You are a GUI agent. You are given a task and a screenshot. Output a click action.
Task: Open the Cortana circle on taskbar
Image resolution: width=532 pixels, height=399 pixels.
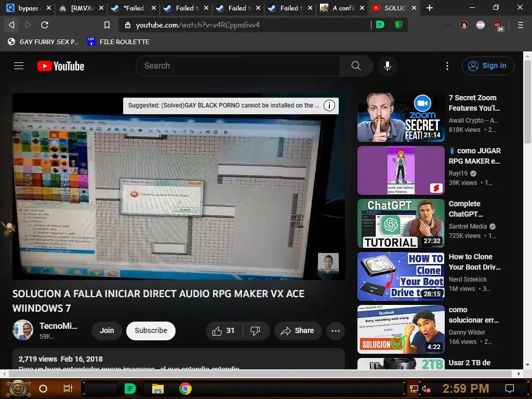tap(43, 389)
